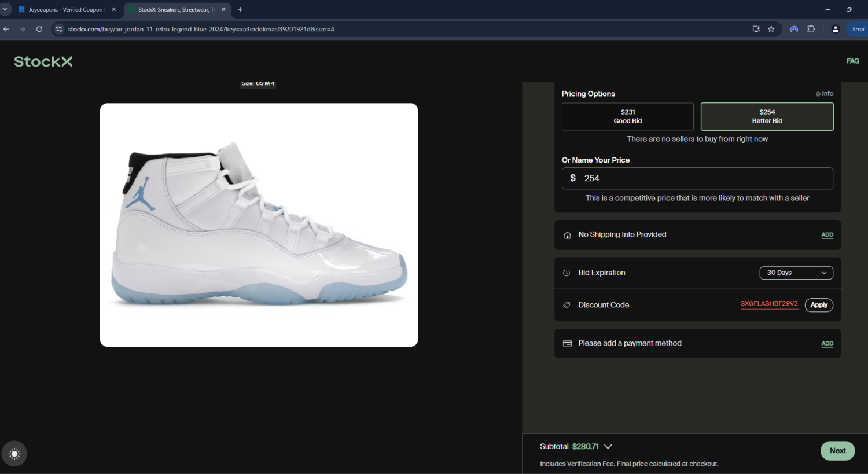Image resolution: width=868 pixels, height=474 pixels.
Task: Click ADD next to shipping info
Action: point(827,235)
